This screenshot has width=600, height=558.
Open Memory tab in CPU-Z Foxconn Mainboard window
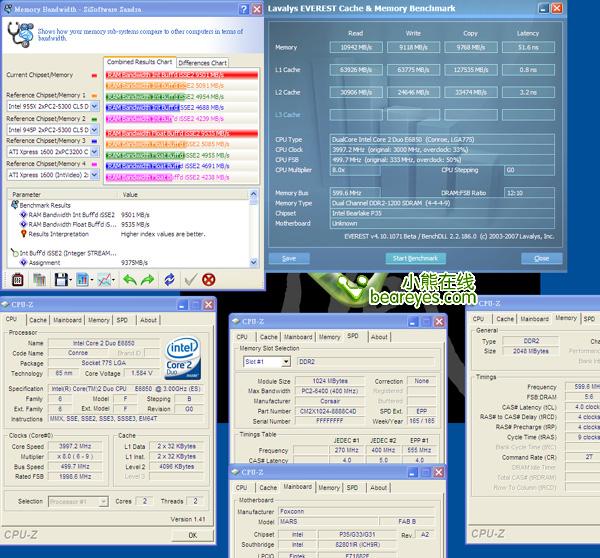point(329,488)
